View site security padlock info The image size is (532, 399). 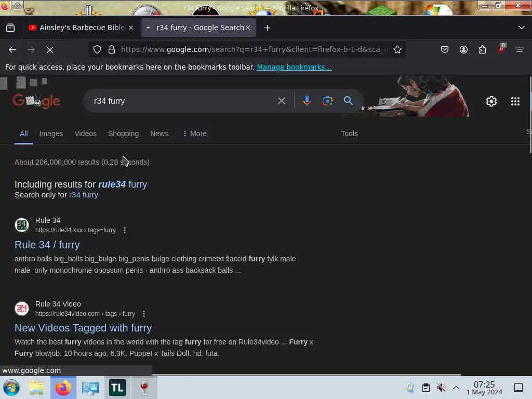pyautogui.click(x=112, y=49)
